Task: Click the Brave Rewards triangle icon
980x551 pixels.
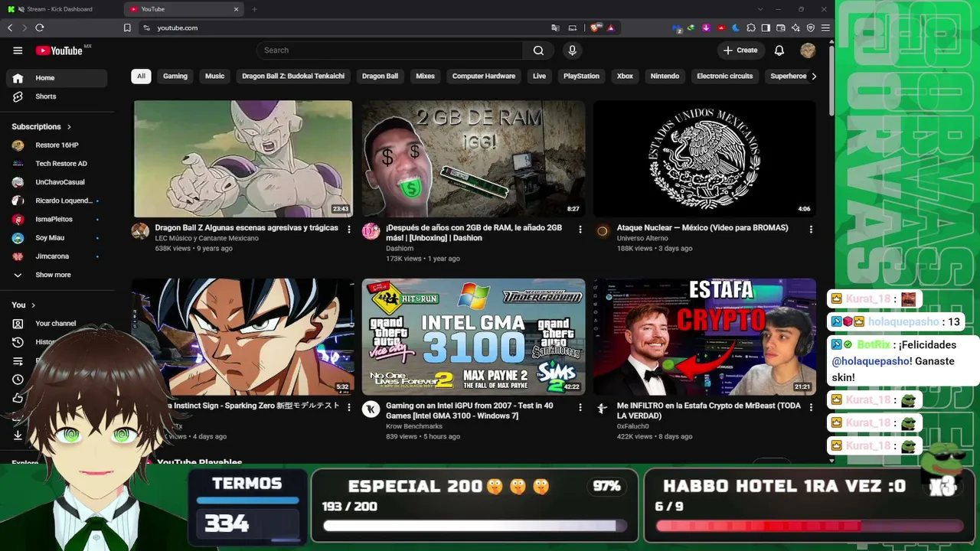Action: [611, 28]
